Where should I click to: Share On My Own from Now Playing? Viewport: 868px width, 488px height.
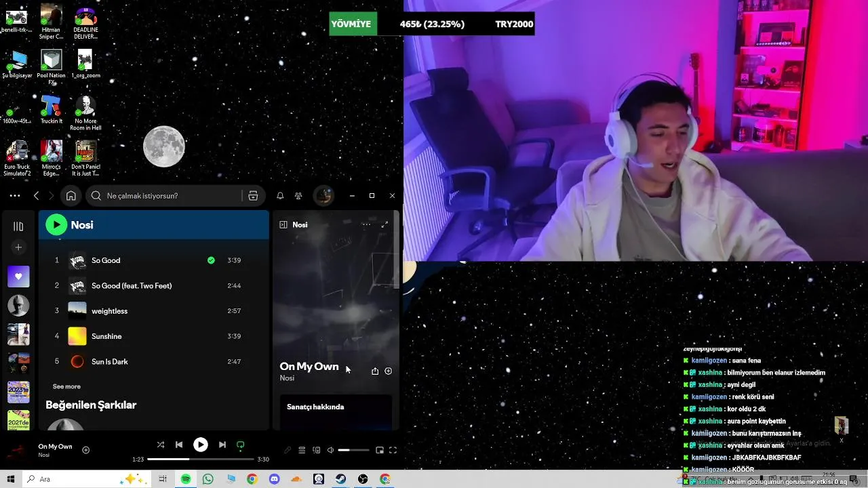click(375, 371)
